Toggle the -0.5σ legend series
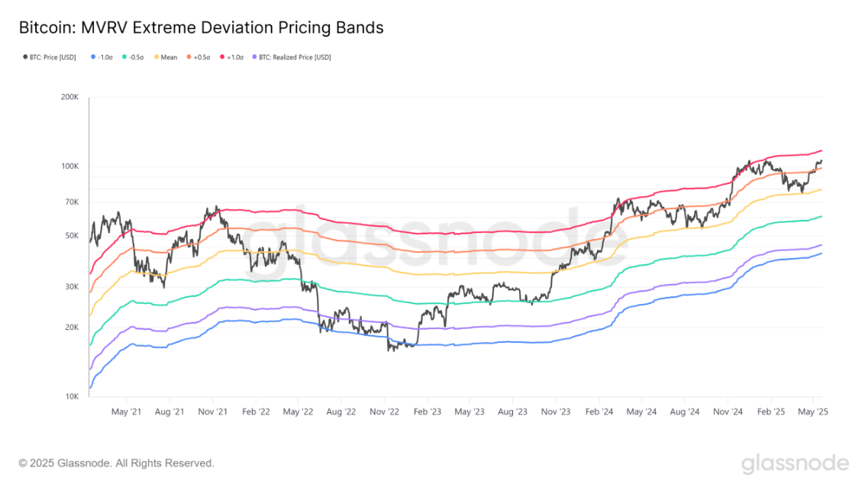Image resolution: width=868 pixels, height=481 pixels. tap(133, 57)
